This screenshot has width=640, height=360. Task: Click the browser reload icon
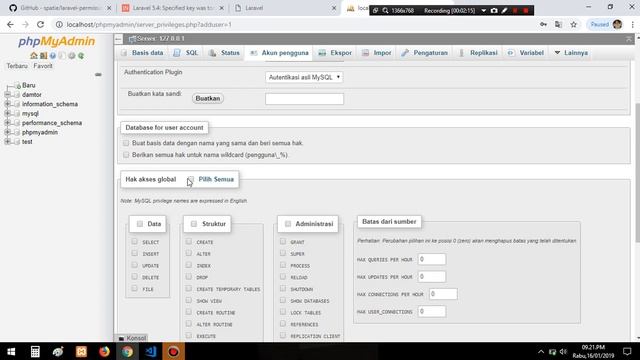point(40,24)
